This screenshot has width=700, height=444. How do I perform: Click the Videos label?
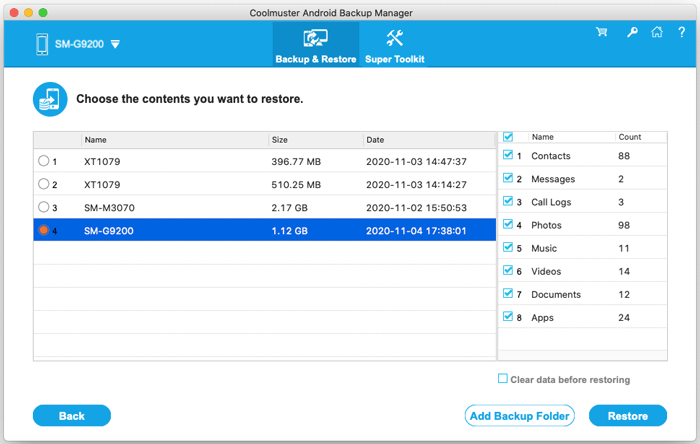(546, 272)
